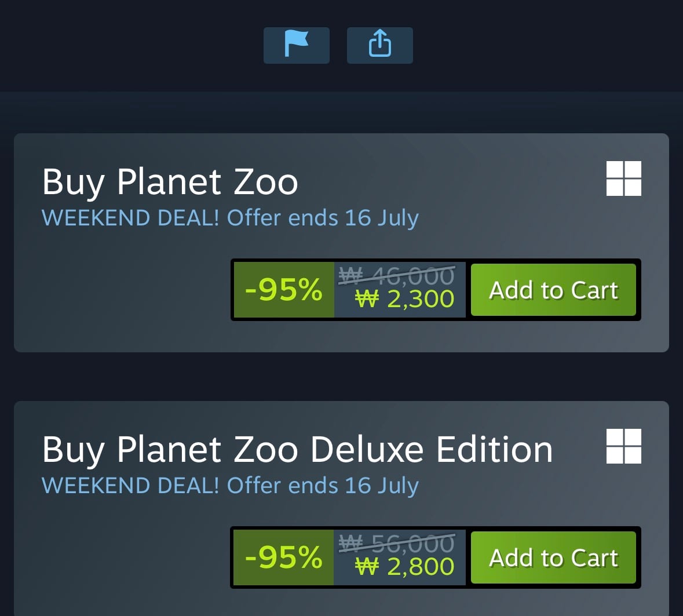
Task: Select the ₩ 2,300 discounted price
Action: tap(405, 299)
